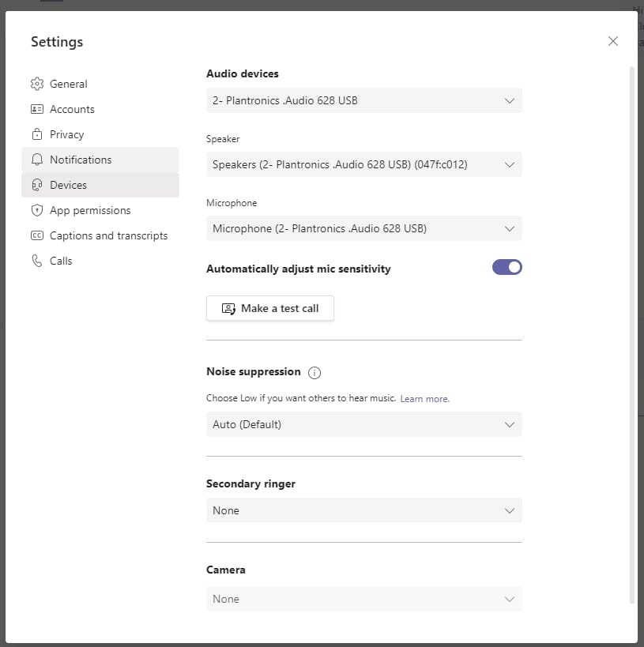Click the Devices headset icon
This screenshot has width=644, height=647.
coord(36,185)
